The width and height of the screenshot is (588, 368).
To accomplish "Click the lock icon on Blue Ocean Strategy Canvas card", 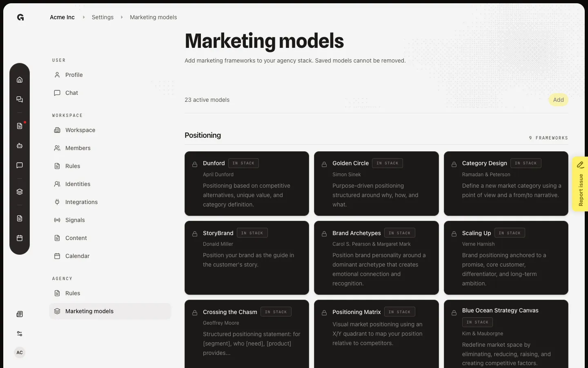I will tap(454, 313).
